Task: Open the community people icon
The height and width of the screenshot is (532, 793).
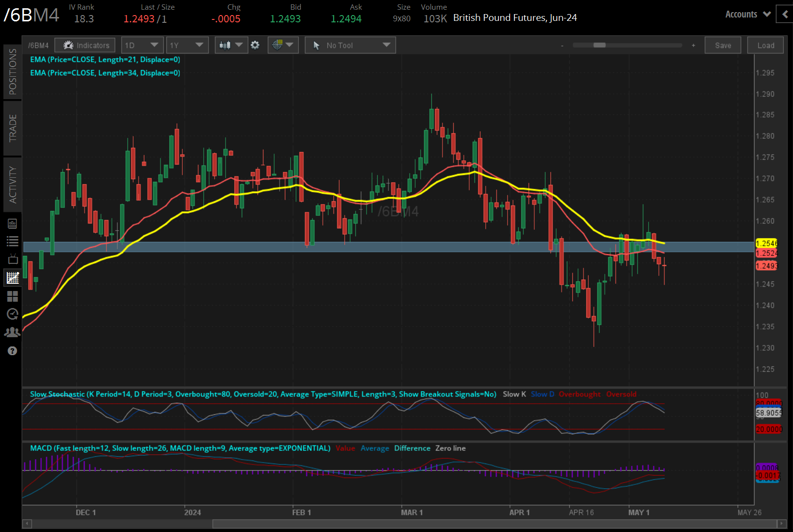Action: [x=13, y=332]
